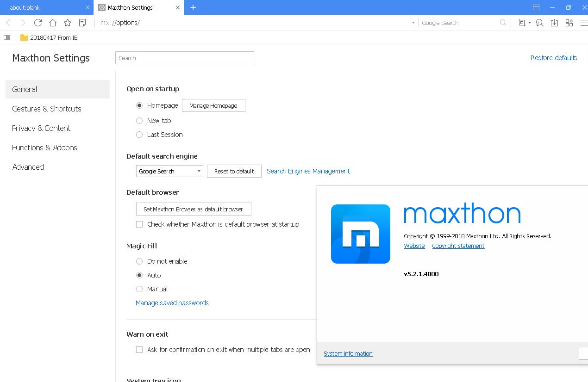
Task: Open the skin/layout window icon in title bar
Action: click(536, 7)
